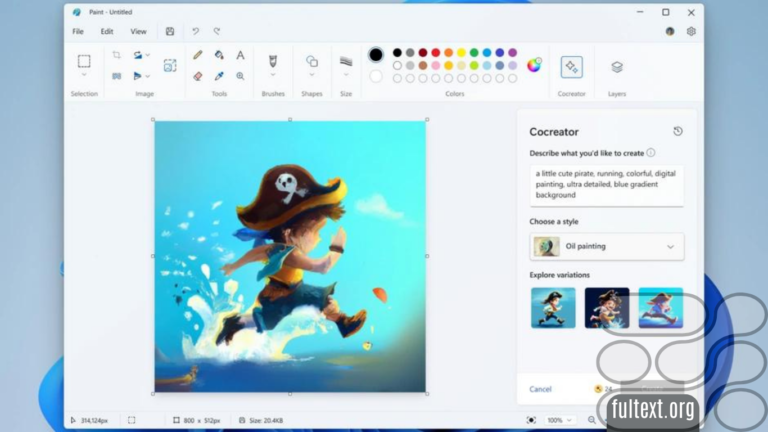Click the Shapes icon
The width and height of the screenshot is (768, 432).
pos(312,61)
